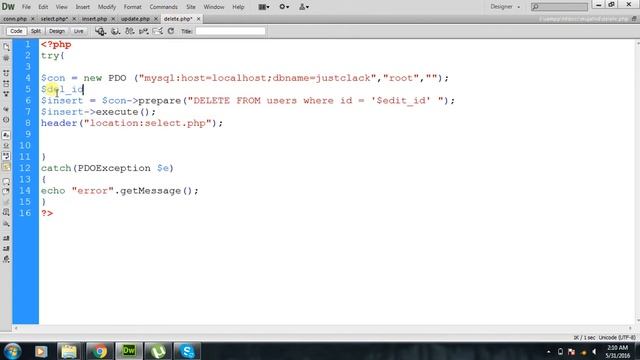640x360 pixels.
Task: Click the horizontal scrollbar left arrow
Action: coord(16,328)
